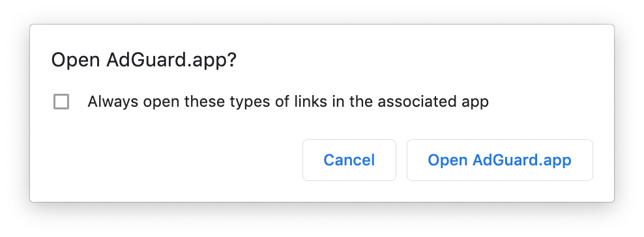The width and height of the screenshot is (644, 237).
Task: Click the words 'associated app' in the checkbox label
Action: (x=433, y=102)
